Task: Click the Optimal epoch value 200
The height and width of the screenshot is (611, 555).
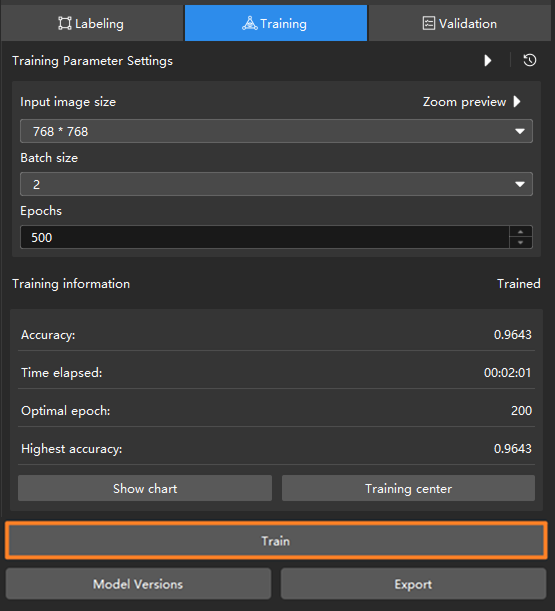Action: (521, 410)
